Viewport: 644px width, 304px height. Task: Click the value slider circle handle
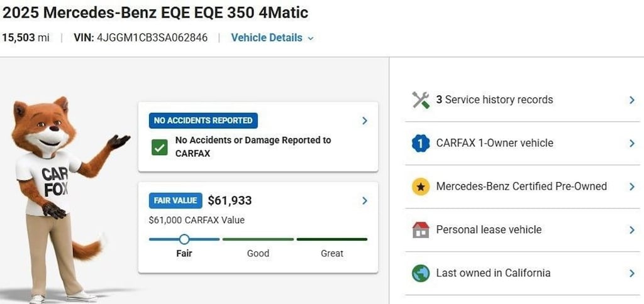(184, 239)
